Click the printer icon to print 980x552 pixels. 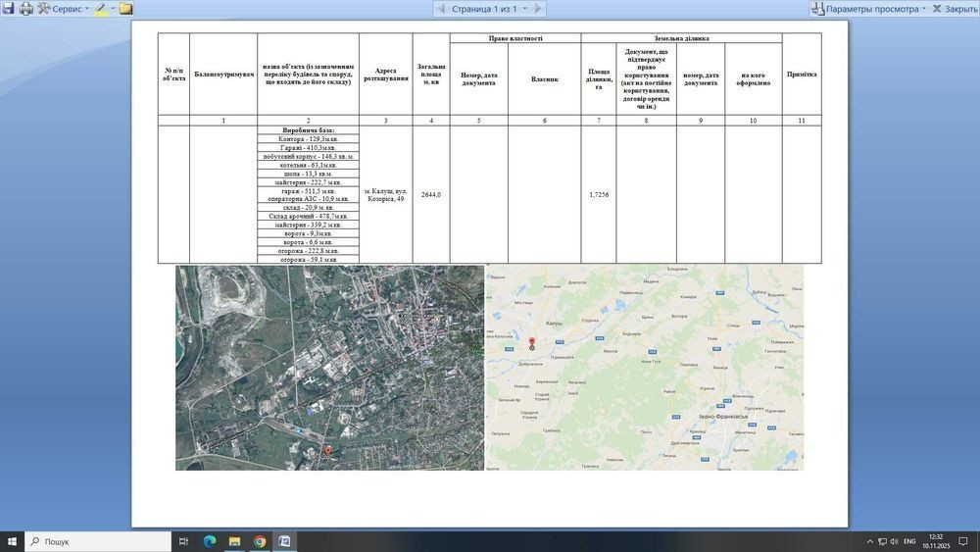pos(26,8)
